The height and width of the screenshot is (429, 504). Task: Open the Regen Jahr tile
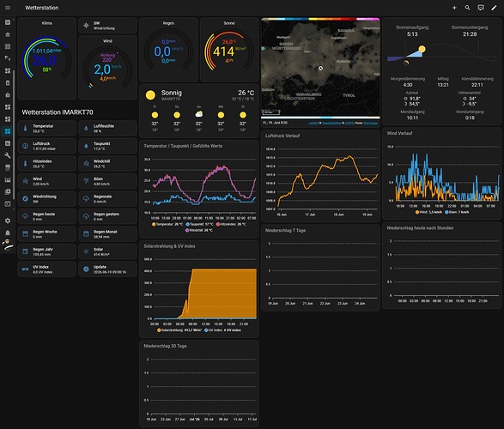coord(47,251)
